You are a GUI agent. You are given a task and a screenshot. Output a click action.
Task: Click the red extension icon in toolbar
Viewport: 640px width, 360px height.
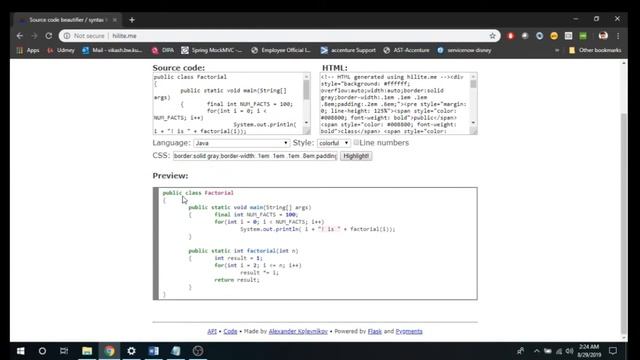pyautogui.click(x=510, y=36)
